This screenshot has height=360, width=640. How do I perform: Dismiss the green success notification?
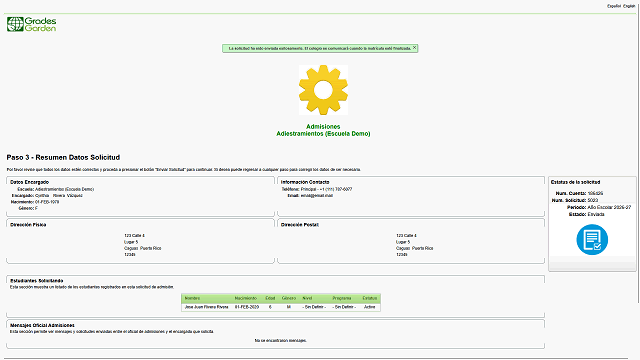pos(414,48)
